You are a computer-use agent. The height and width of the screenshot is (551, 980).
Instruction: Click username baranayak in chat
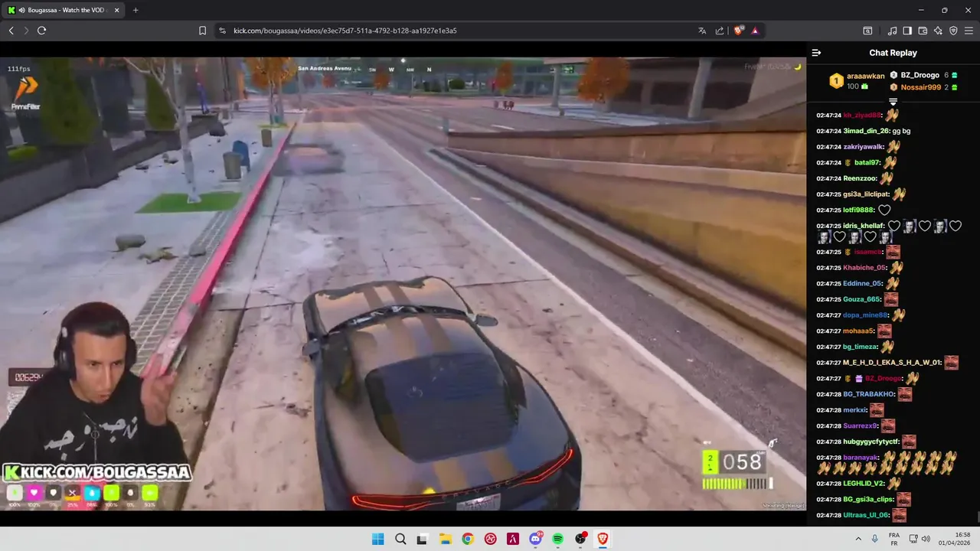(x=861, y=458)
